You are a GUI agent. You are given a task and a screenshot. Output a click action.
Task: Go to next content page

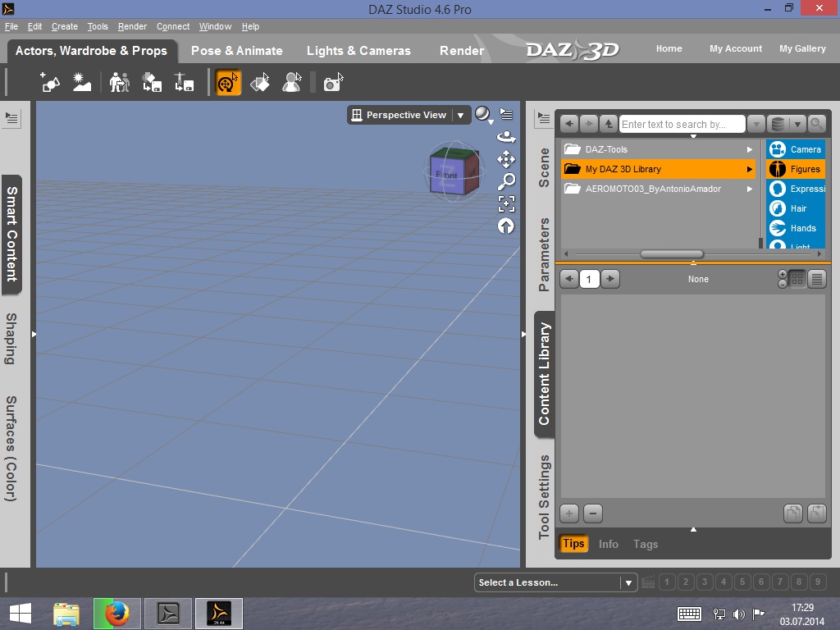click(609, 279)
